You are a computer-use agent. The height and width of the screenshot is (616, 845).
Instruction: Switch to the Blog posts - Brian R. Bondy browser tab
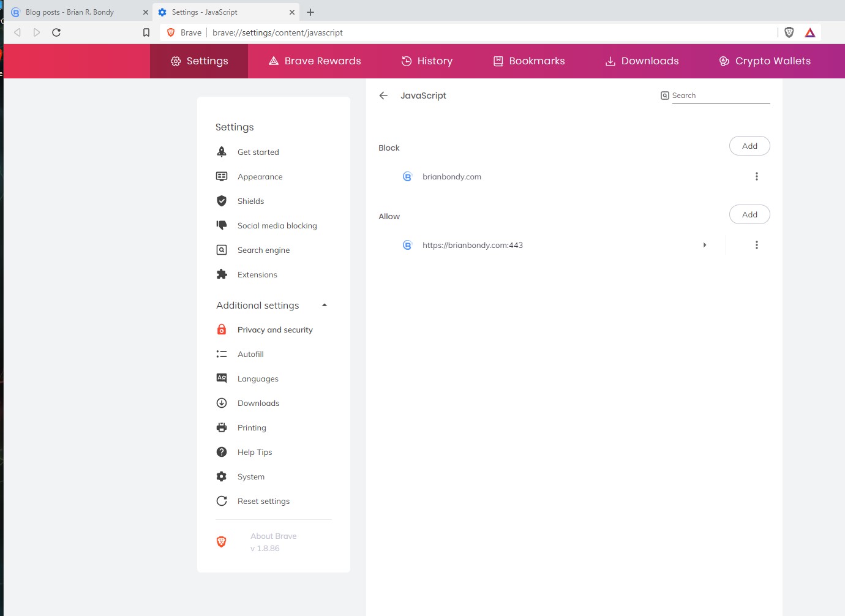point(77,12)
